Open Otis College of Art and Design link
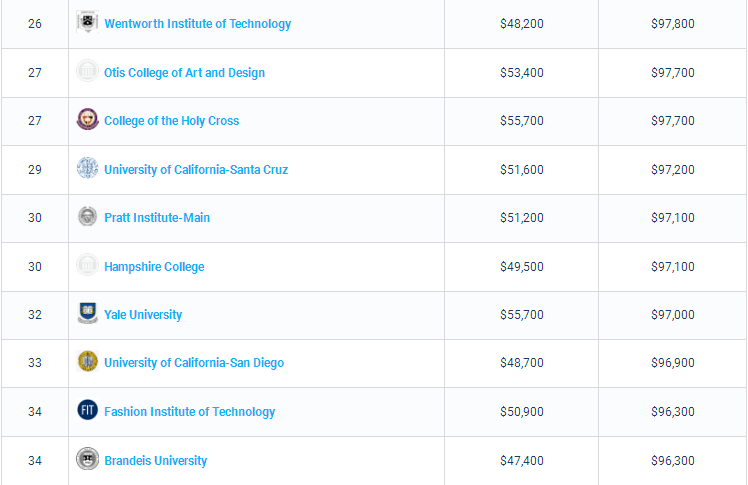The image size is (748, 485). 184,73
